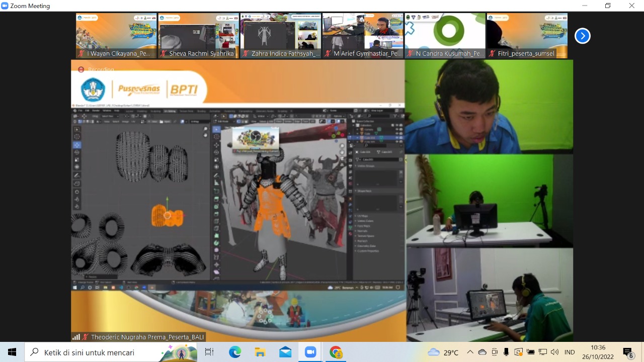Image resolution: width=644 pixels, height=362 pixels.
Task: Launch Microsoft Edge from taskbar
Action: 235,352
